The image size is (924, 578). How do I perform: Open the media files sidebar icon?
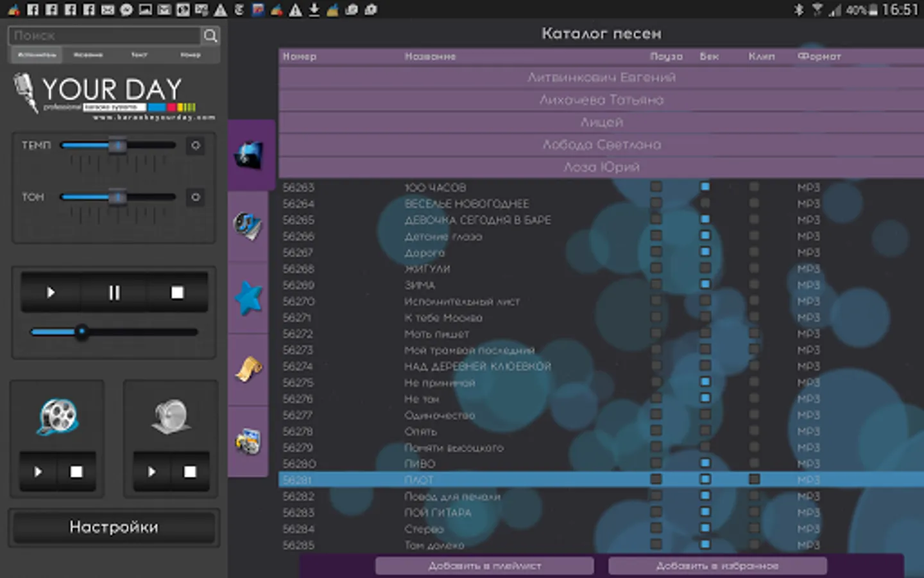click(x=248, y=441)
